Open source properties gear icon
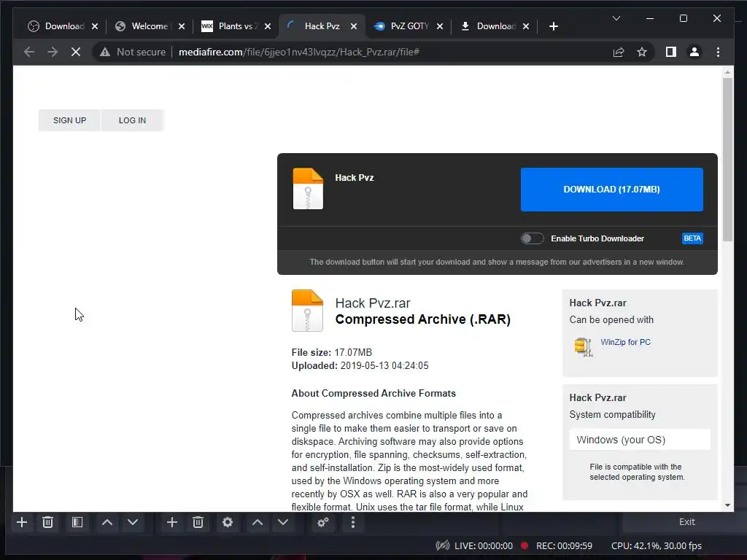Image resolution: width=747 pixels, height=560 pixels. (x=228, y=522)
